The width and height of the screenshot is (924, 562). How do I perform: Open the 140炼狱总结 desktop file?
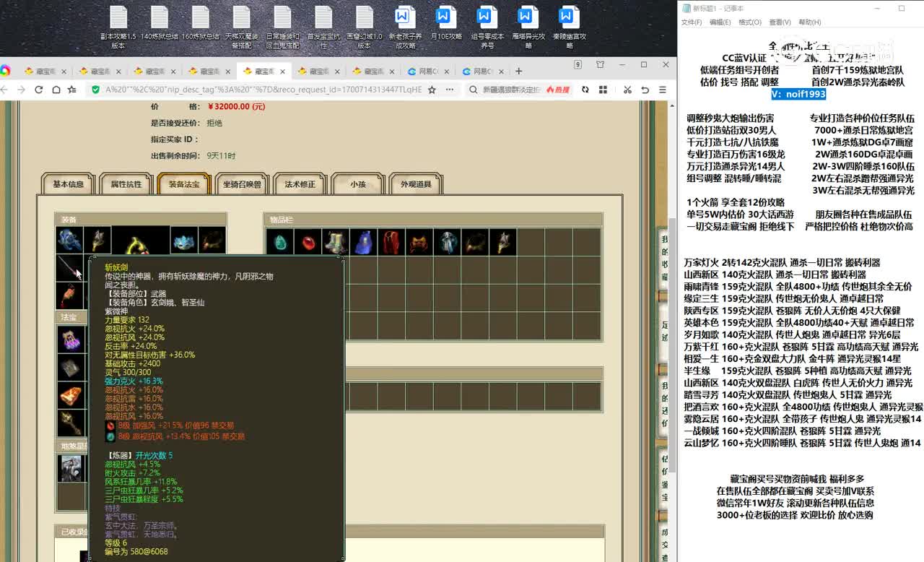tap(160, 24)
